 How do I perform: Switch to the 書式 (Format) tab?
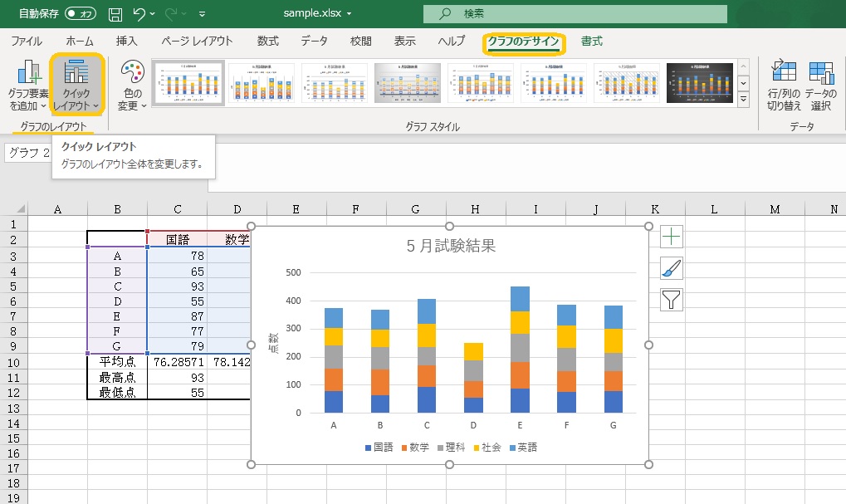[x=592, y=42]
